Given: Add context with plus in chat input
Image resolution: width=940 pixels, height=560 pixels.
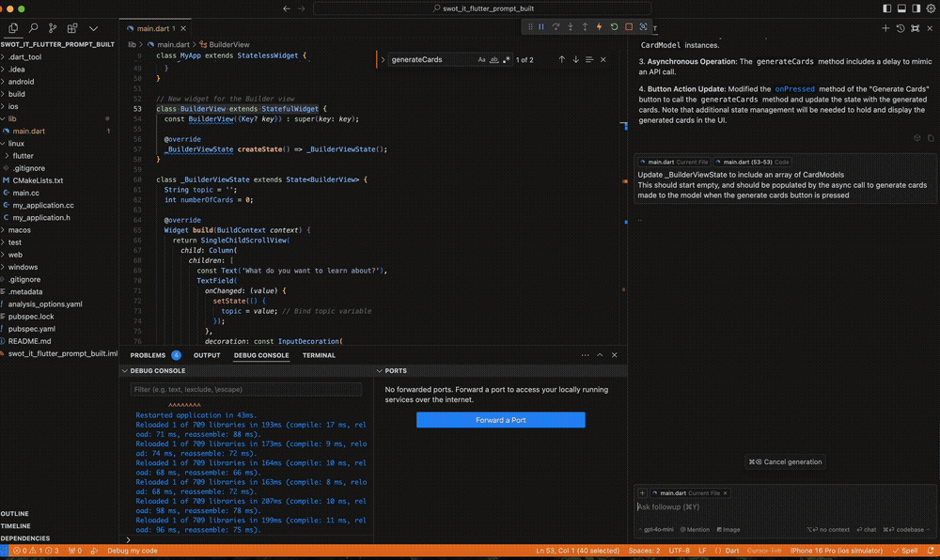Looking at the screenshot, I should (642, 493).
